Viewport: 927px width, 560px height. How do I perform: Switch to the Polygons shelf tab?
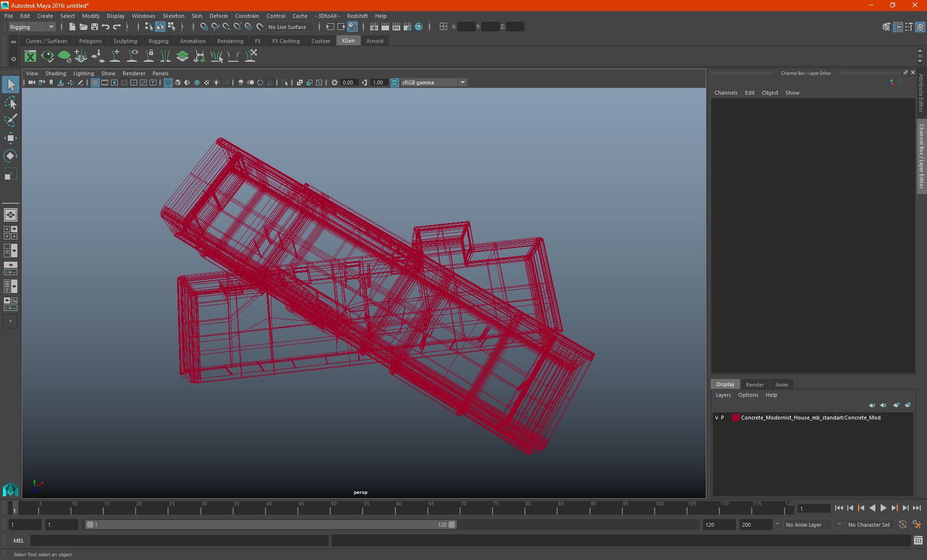click(x=90, y=41)
